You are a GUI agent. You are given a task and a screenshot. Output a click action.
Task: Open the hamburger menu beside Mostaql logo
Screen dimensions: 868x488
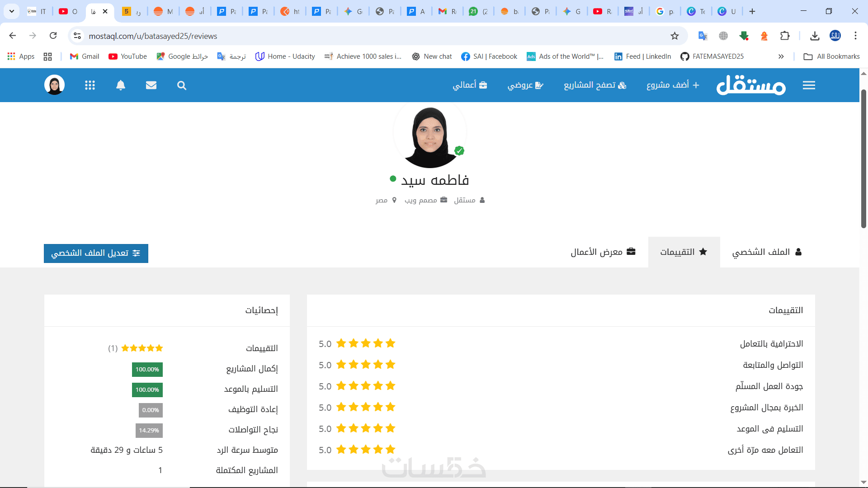809,85
